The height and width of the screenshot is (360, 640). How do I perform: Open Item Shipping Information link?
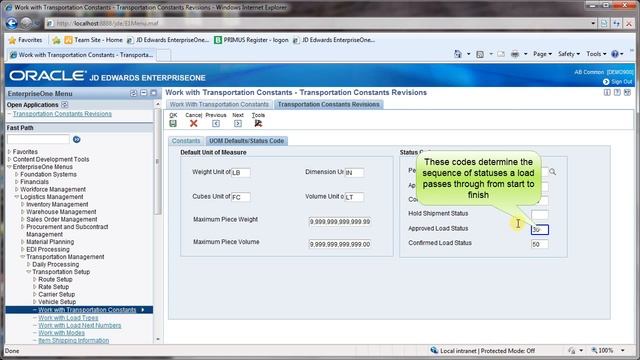pyautogui.click(x=73, y=340)
